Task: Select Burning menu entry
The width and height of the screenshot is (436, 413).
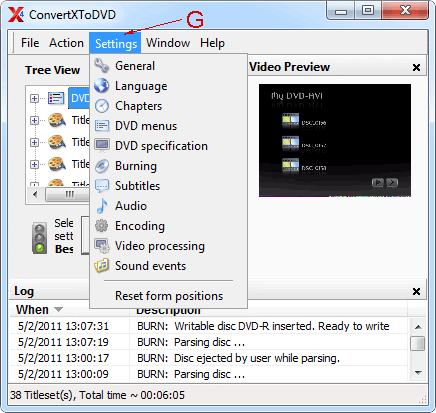Action: (x=168, y=166)
